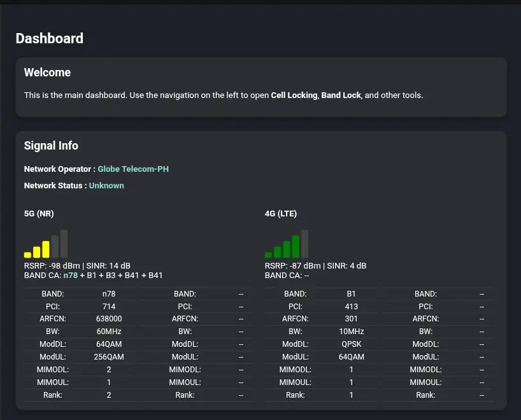Click the yellow 5G signal bars icon
The image size is (521, 420).
pyautogui.click(x=46, y=244)
